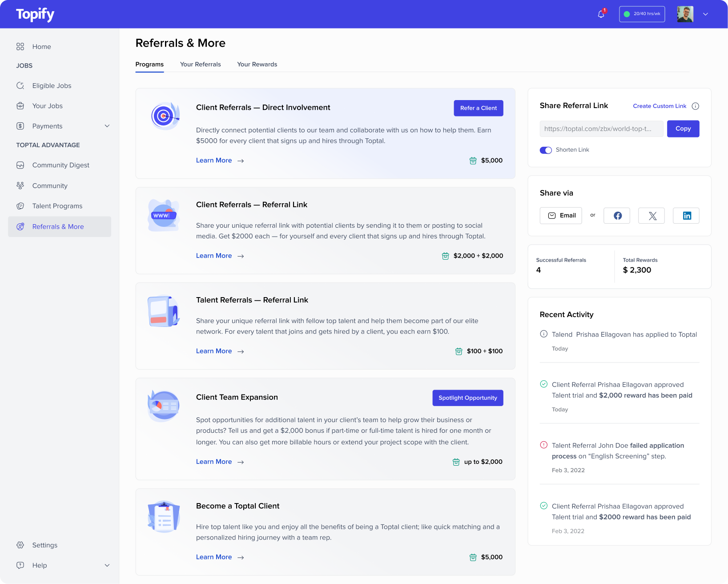This screenshot has height=584, width=728.
Task: Click clipboard illustration for Become a Toptal Client
Action: click(x=164, y=517)
